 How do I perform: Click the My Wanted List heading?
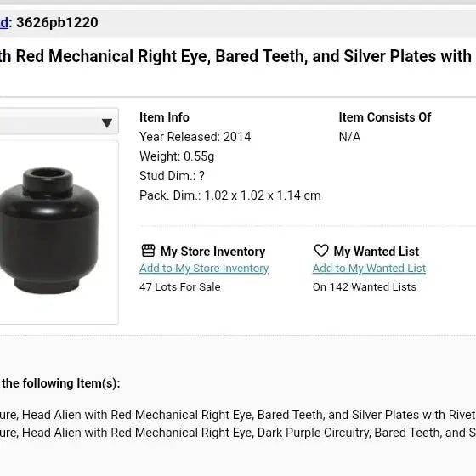coord(376,252)
